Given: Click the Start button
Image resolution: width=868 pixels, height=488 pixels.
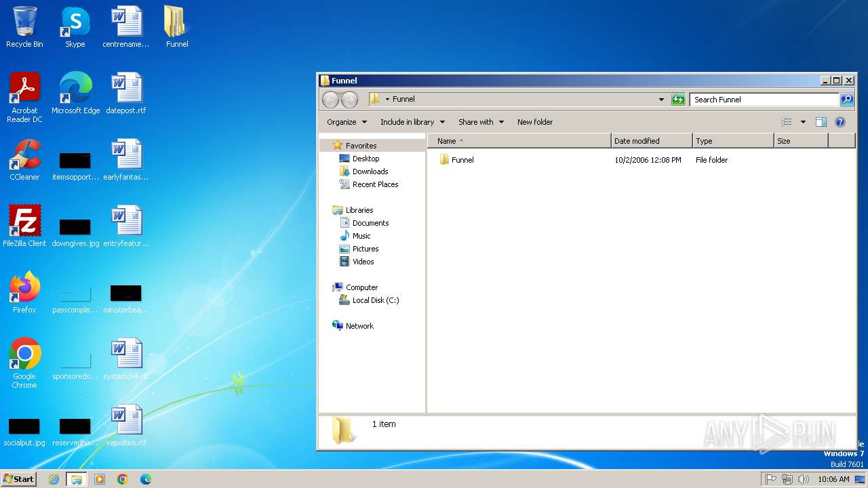Looking at the screenshot, I should click(19, 479).
